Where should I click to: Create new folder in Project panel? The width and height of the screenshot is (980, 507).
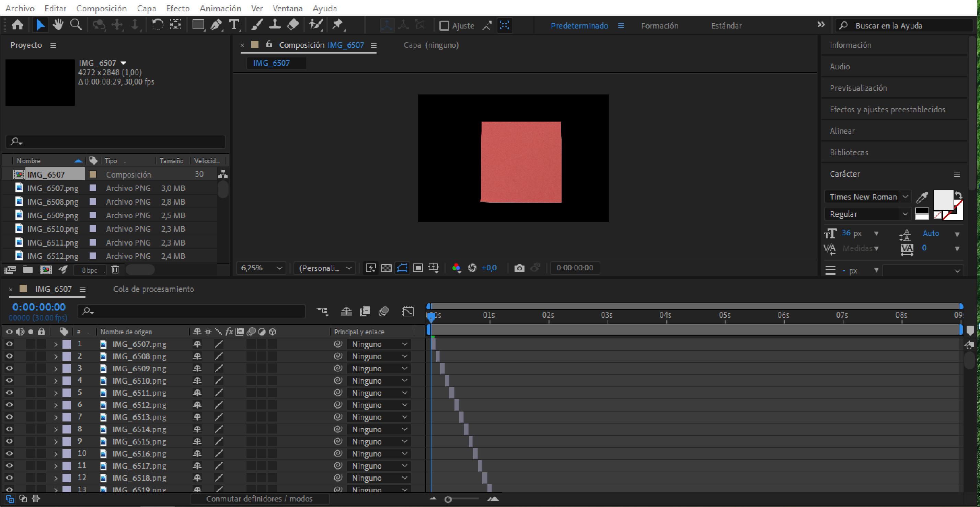(x=28, y=270)
